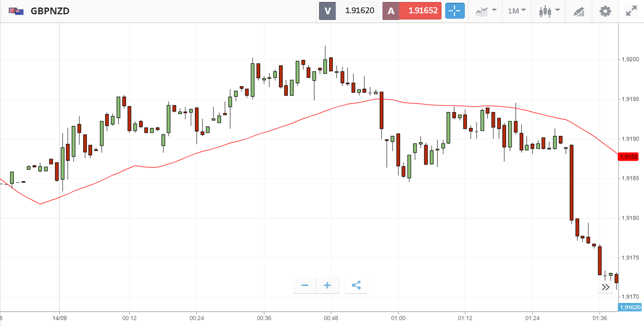Select the drawing tools pencil icon
This screenshot has height=326, width=644.
click(x=579, y=11)
